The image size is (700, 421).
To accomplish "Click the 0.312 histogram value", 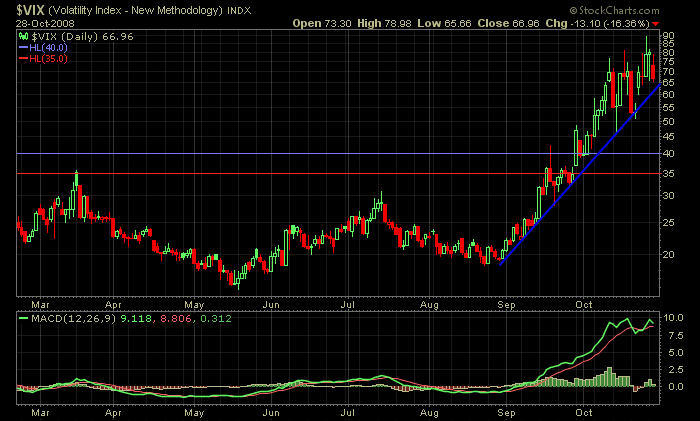I will coord(216,318).
